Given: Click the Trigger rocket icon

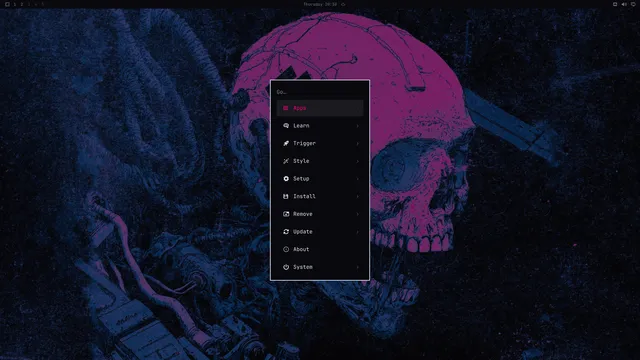Looking at the screenshot, I should [286, 143].
